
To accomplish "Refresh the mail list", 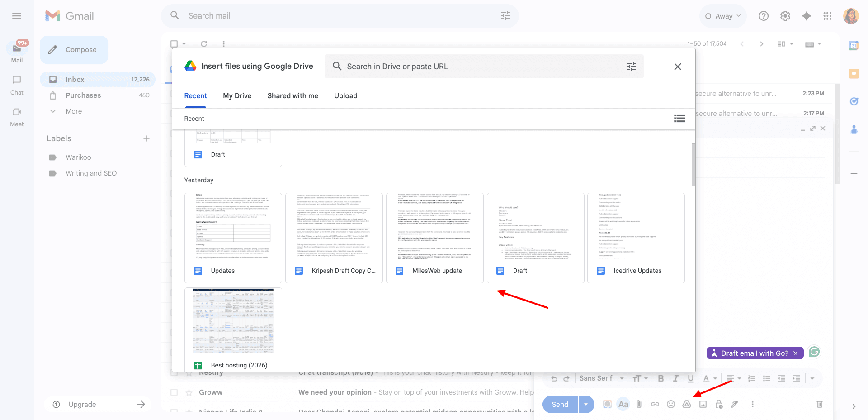I will (204, 44).
